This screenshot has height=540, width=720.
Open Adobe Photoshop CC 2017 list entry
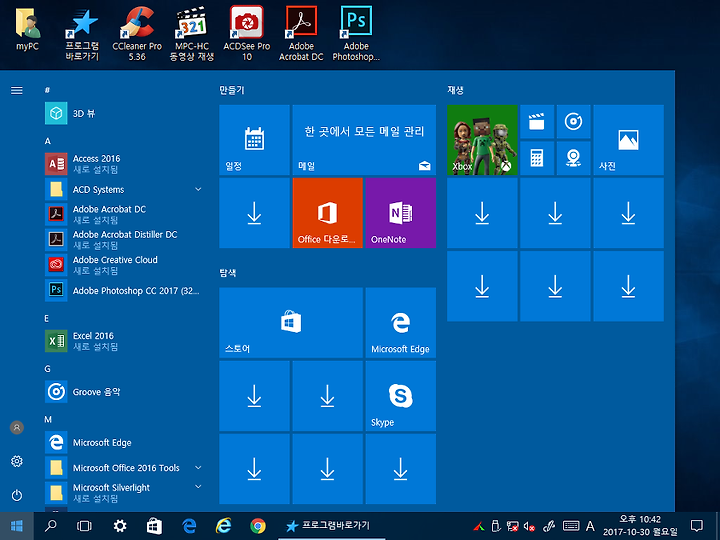coord(124,290)
